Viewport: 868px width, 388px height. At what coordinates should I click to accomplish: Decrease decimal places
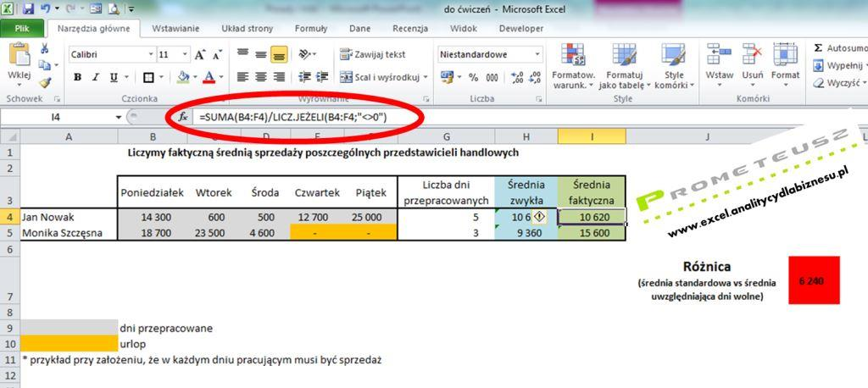[x=536, y=77]
